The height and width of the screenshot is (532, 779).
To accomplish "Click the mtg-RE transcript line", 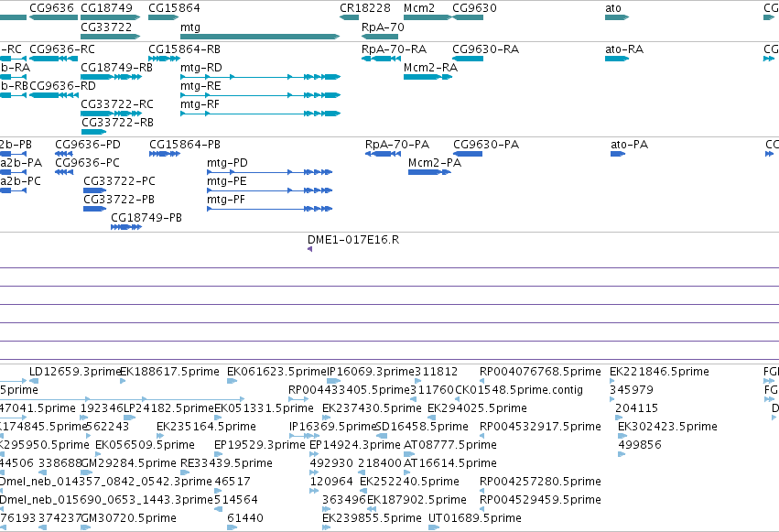I will point(260,95).
